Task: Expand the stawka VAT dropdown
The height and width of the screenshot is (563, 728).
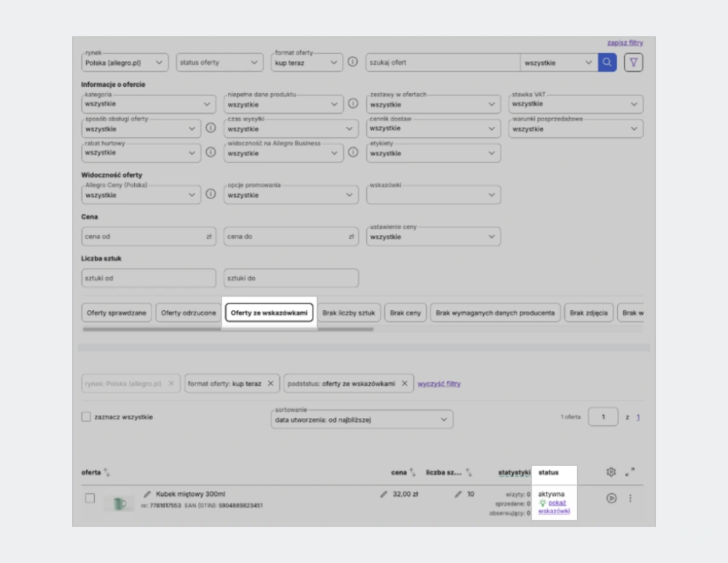Action: (x=576, y=104)
